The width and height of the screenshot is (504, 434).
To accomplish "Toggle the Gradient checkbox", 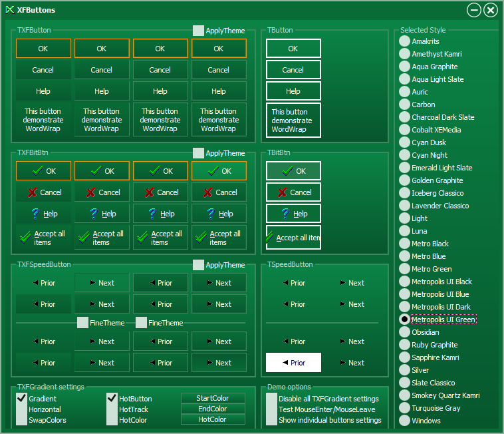I will pos(22,399).
